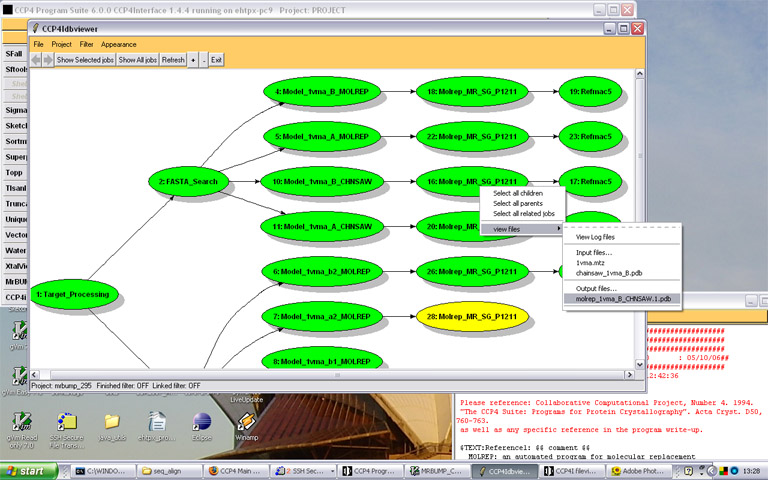The width and height of the screenshot is (768, 480).
Task: Open the 1vma.mtz input file
Action: [622, 263]
